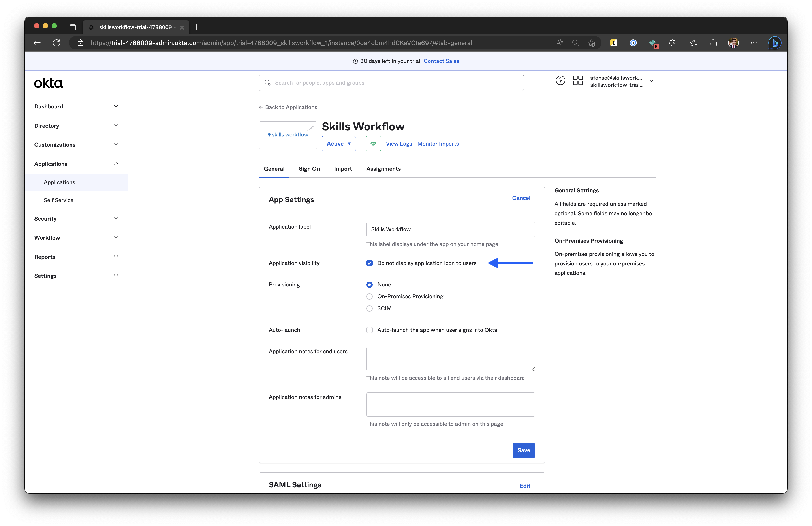The width and height of the screenshot is (812, 526).
Task: Click the site lock icon in address bar
Action: click(x=80, y=43)
